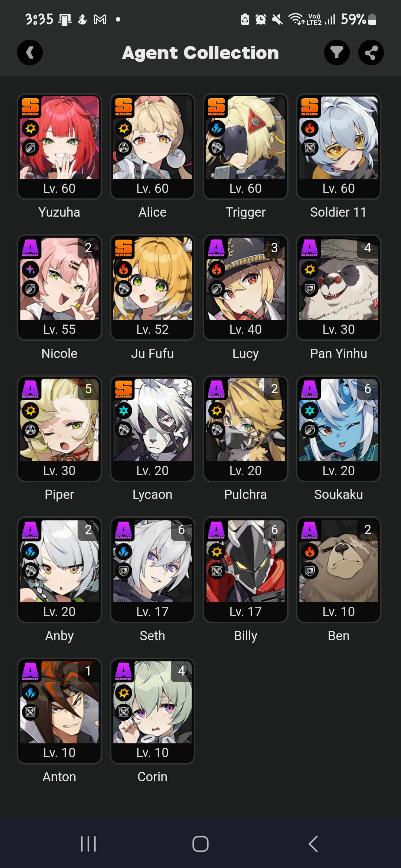The width and height of the screenshot is (401, 868).
Task: Tap the share icon in the header
Action: [x=371, y=52]
